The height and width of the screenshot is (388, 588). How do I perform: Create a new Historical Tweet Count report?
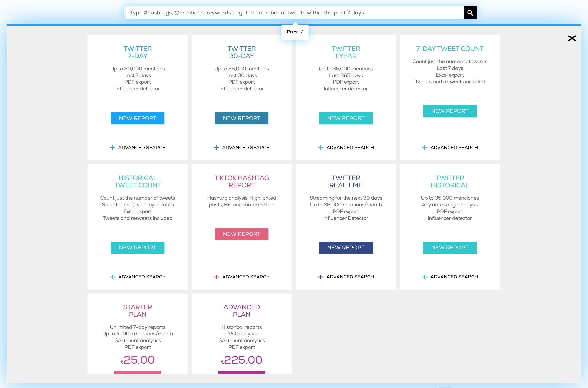[138, 248]
